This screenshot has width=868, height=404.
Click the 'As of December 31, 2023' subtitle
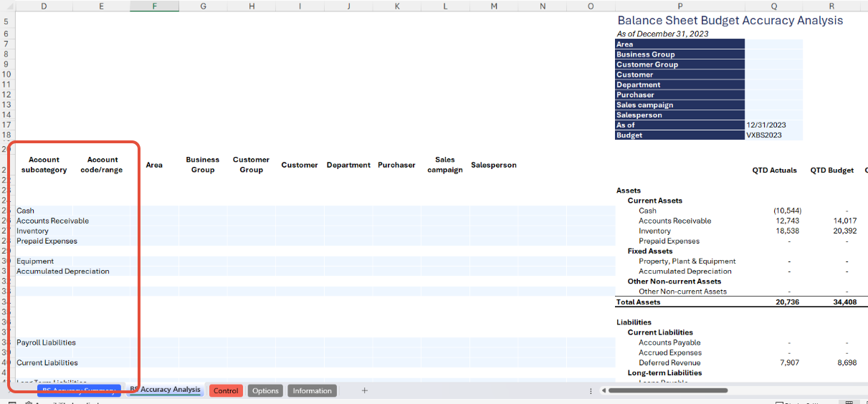tap(662, 34)
